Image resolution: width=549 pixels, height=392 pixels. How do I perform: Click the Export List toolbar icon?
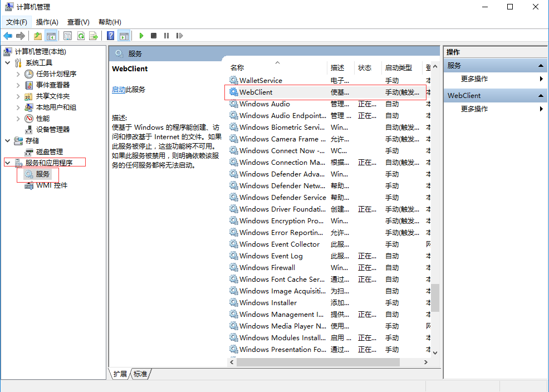(94, 36)
